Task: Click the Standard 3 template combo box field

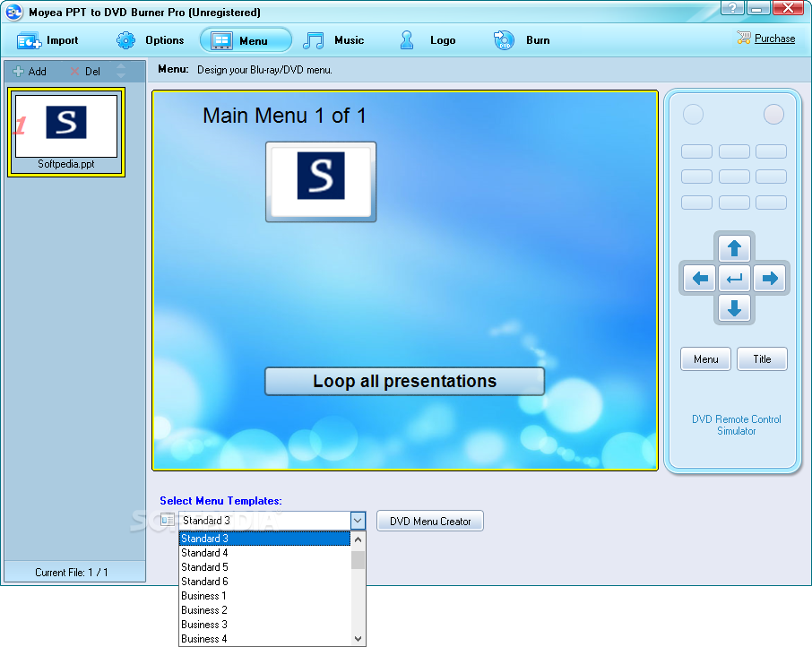Action: 264,520
